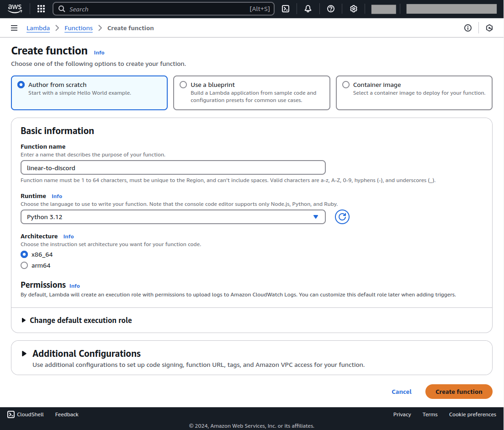
Task: Choose x86_64 architecture
Action: tap(24, 254)
